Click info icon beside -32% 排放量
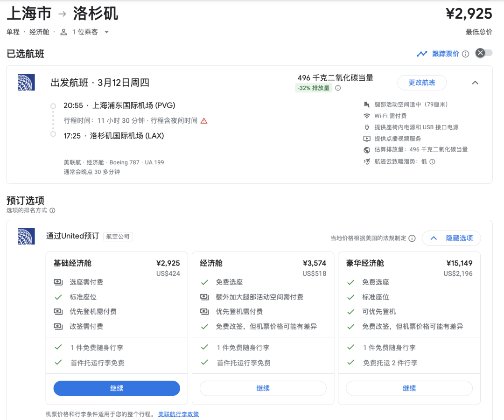The image size is (504, 420). click(x=338, y=88)
